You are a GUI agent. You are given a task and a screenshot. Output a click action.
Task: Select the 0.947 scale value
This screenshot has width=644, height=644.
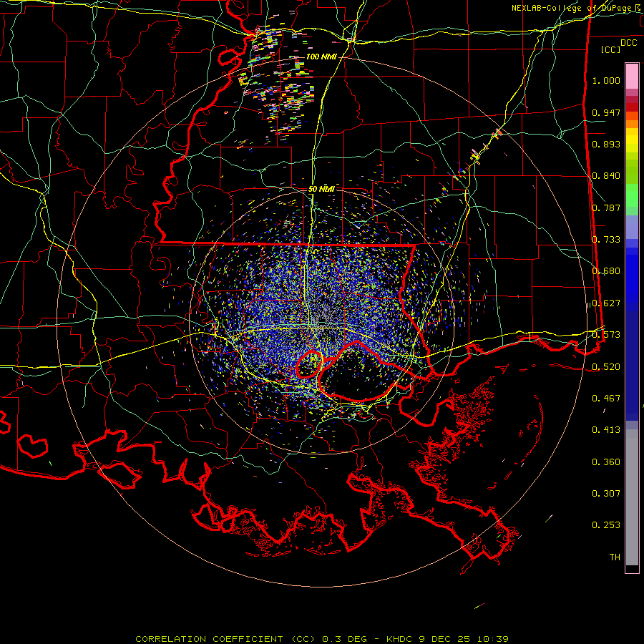coord(606,112)
